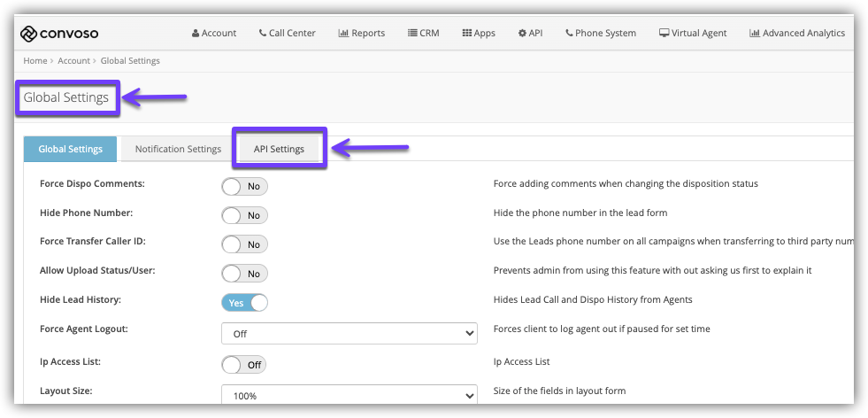Click Global Settings in the breadcrumb

[130, 61]
